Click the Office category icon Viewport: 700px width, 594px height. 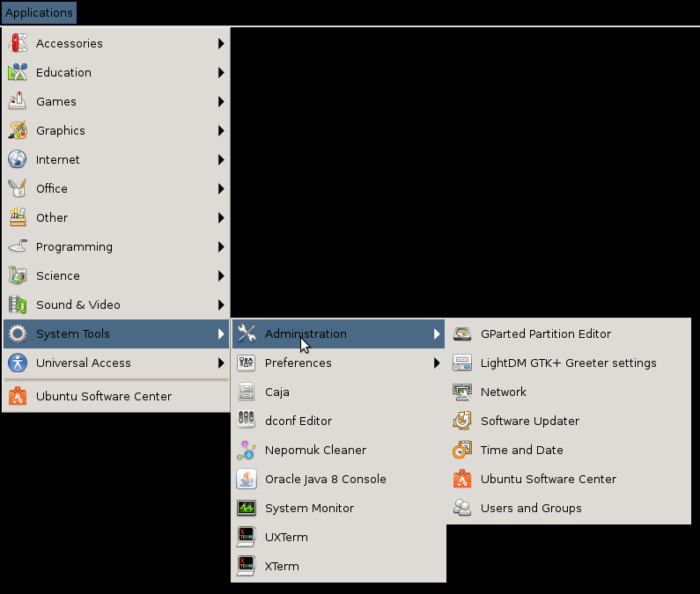pos(18,188)
